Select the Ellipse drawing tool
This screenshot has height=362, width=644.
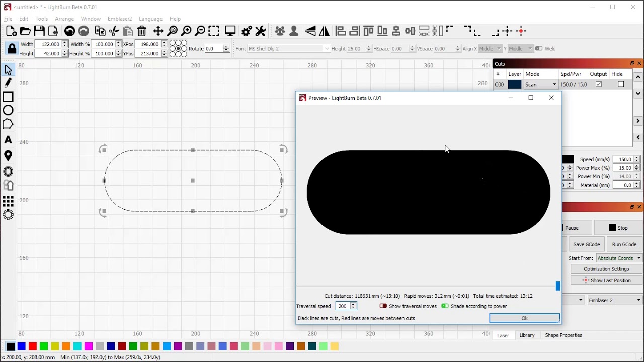tap(8, 111)
